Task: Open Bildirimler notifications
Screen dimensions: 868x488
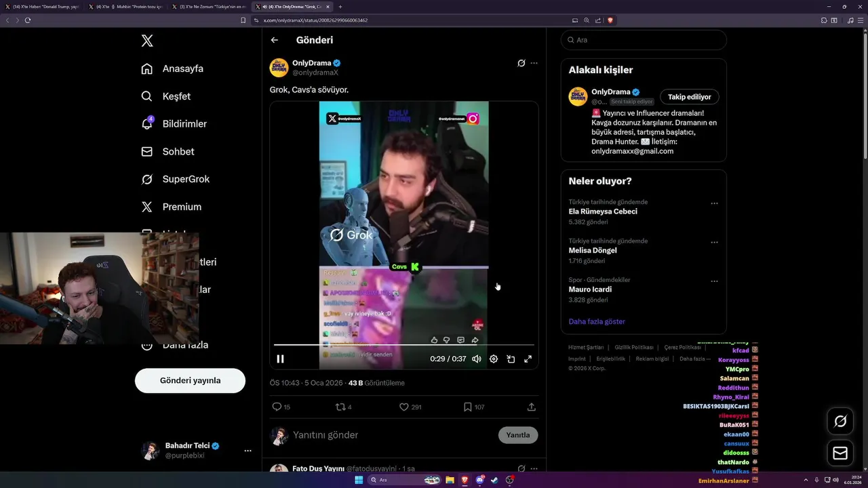Action: [x=174, y=124]
